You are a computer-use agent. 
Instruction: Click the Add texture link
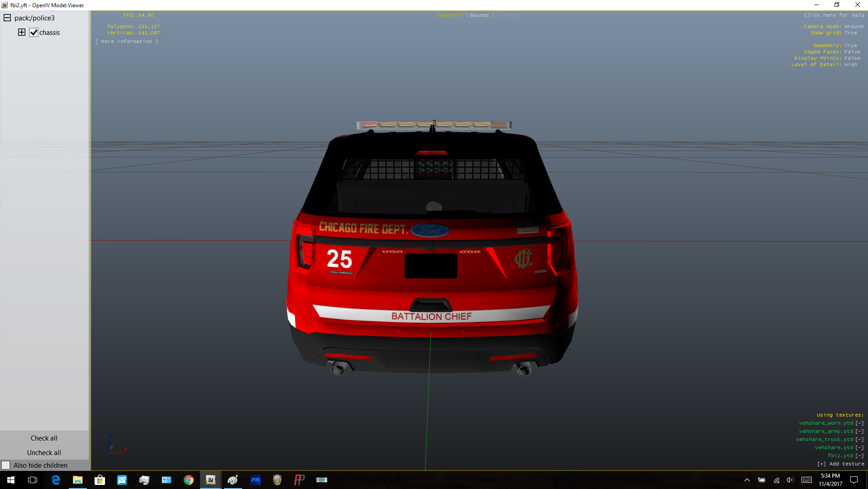coord(840,464)
